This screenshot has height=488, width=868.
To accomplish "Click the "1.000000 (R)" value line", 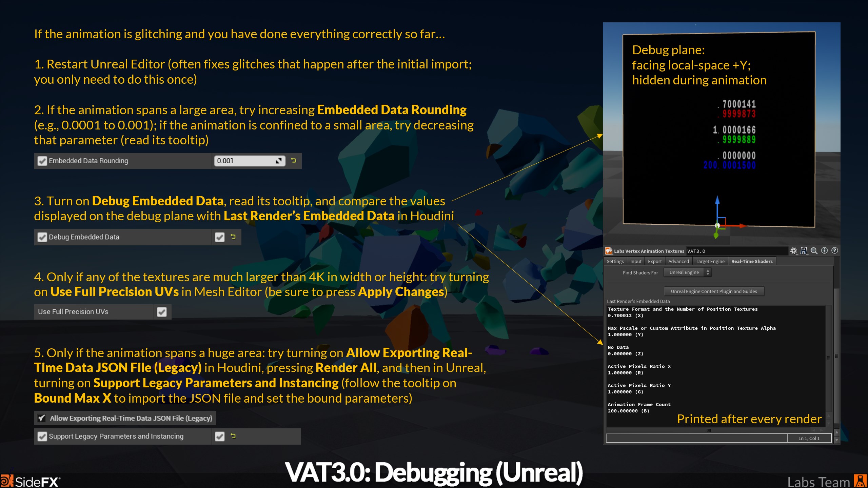I will tap(626, 373).
